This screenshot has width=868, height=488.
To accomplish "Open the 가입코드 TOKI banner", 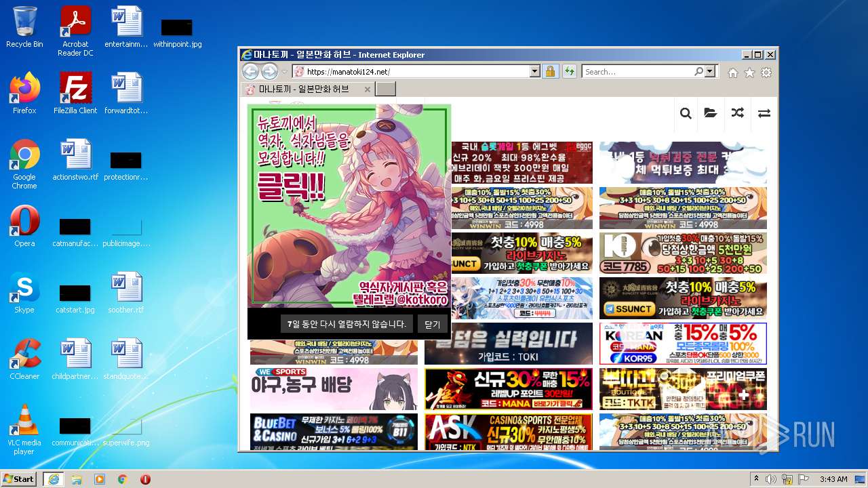I will click(x=509, y=344).
